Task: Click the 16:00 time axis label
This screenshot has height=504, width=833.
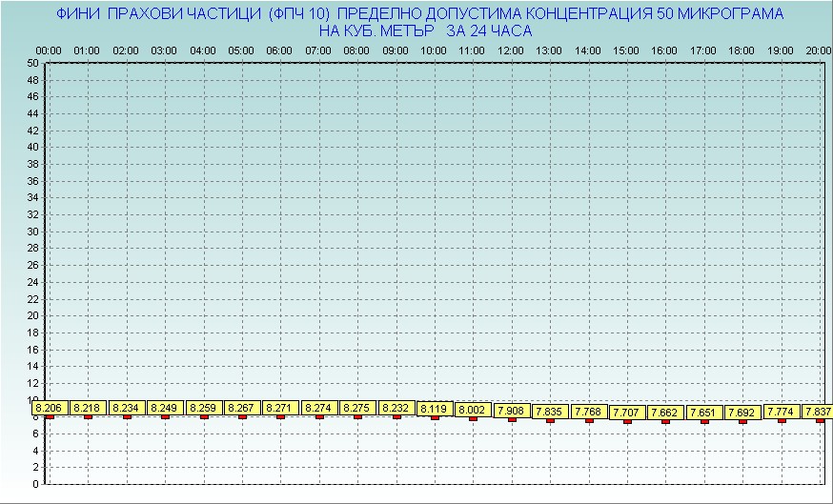Action: coord(664,51)
